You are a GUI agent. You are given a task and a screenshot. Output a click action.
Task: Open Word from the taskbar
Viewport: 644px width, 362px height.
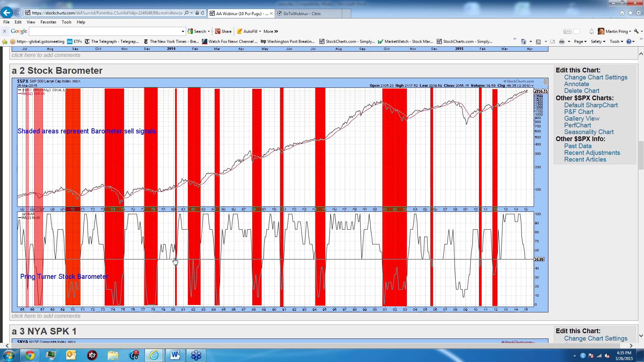[x=175, y=355]
